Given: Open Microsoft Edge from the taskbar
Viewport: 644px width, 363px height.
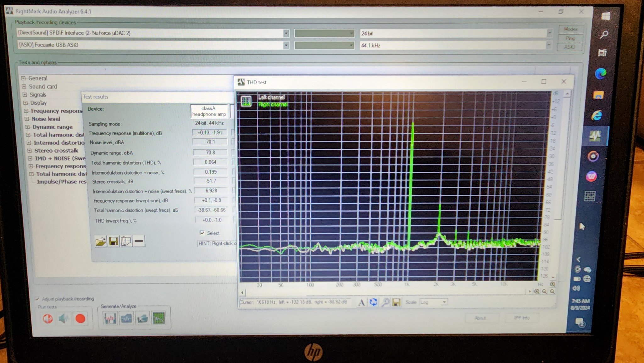Looking at the screenshot, I should point(601,74).
